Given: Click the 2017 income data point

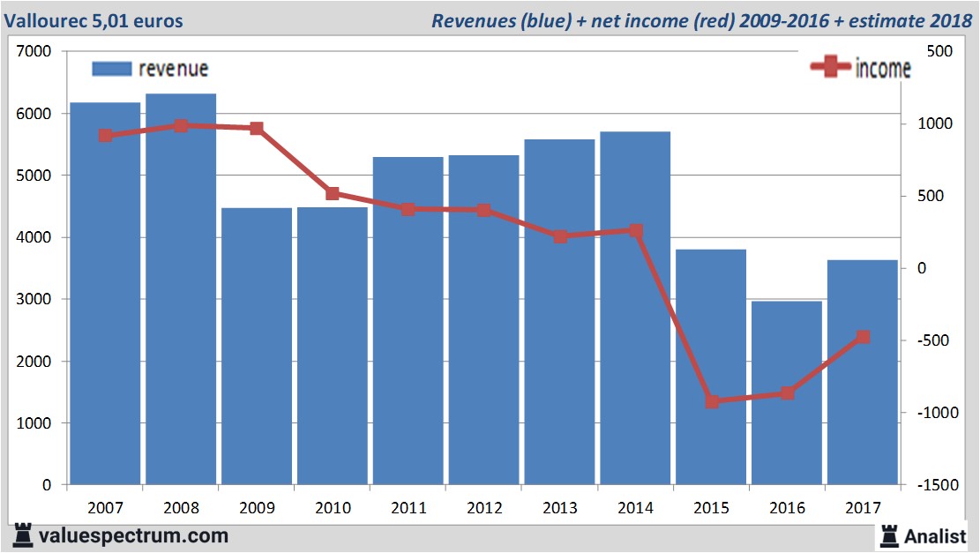Looking at the screenshot, I should coord(864,337).
